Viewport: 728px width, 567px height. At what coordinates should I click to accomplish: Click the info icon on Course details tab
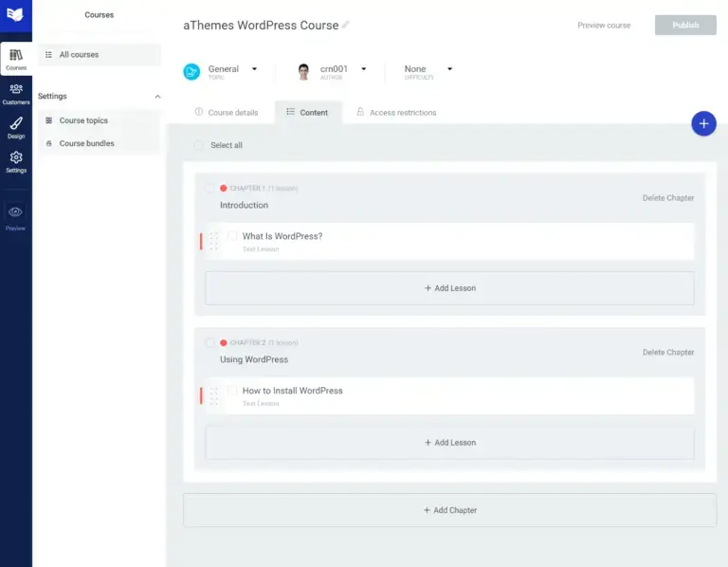(199, 112)
